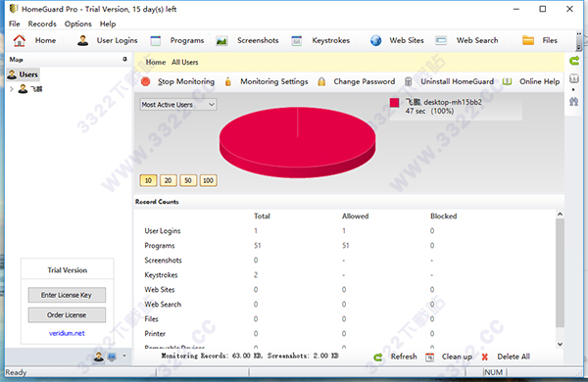Click the Clean up calendar icon

point(430,358)
